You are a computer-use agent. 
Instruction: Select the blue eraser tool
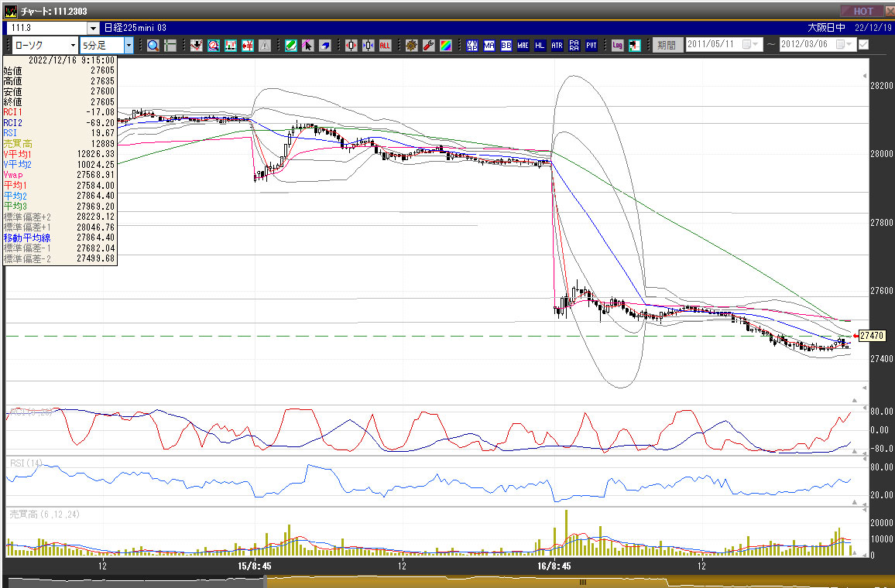tap(325, 46)
